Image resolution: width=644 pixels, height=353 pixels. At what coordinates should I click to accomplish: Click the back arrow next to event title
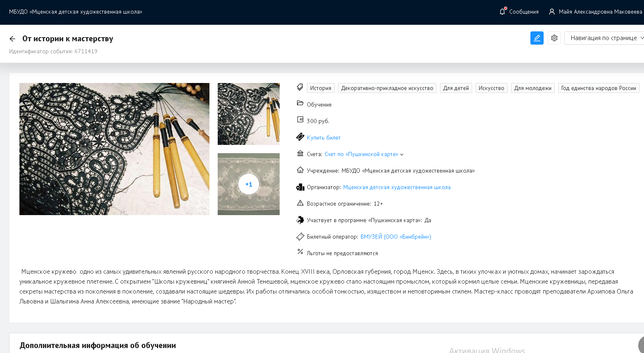click(12, 39)
